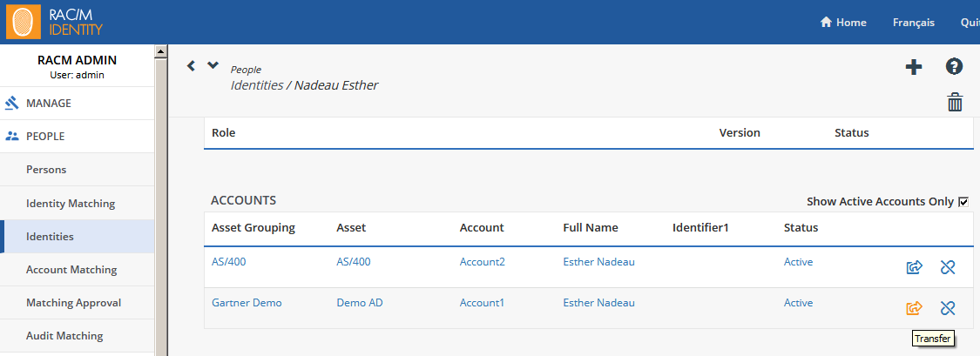Open the Account2 link
980x356 pixels.
click(482, 262)
